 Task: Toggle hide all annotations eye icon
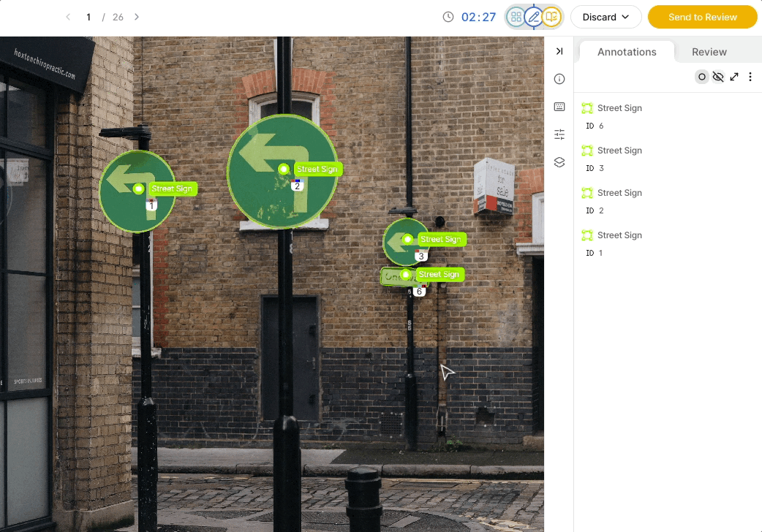pyautogui.click(x=718, y=77)
